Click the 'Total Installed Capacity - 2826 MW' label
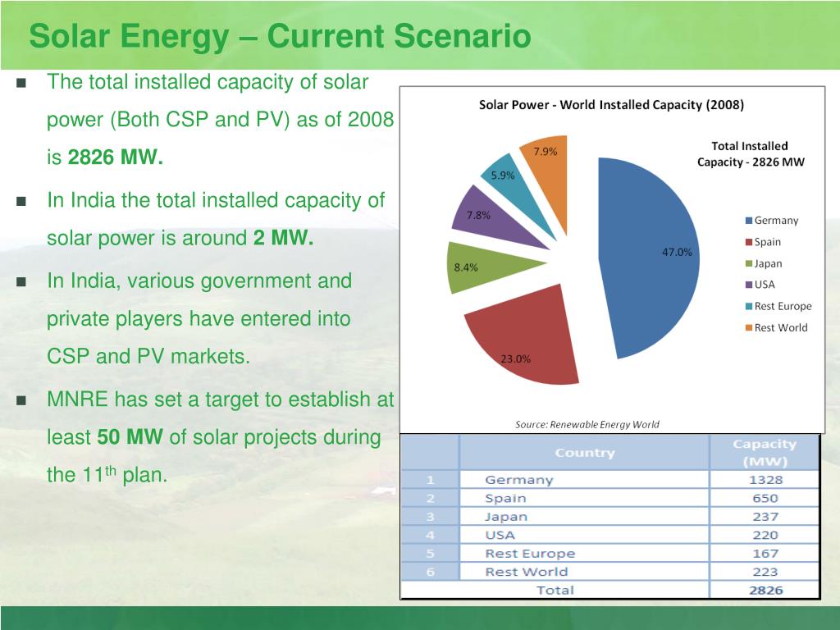Screen dimensions: 840x630 coord(750,154)
